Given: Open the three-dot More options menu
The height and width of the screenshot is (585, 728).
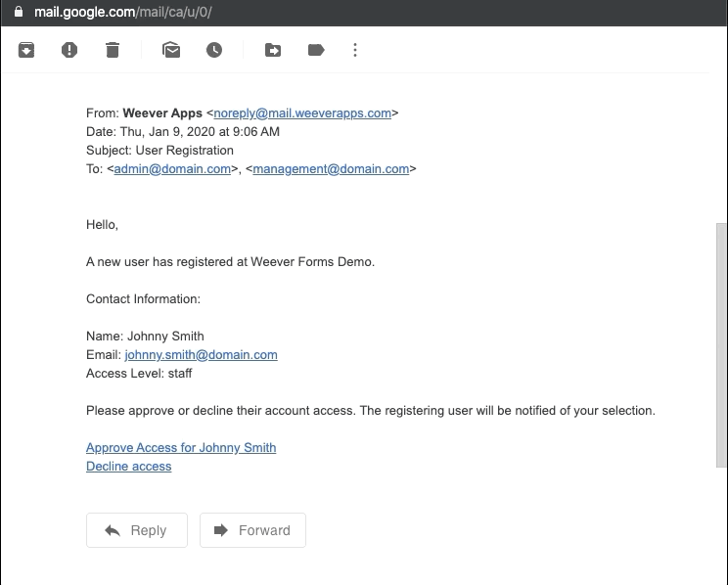Looking at the screenshot, I should coord(355,50).
